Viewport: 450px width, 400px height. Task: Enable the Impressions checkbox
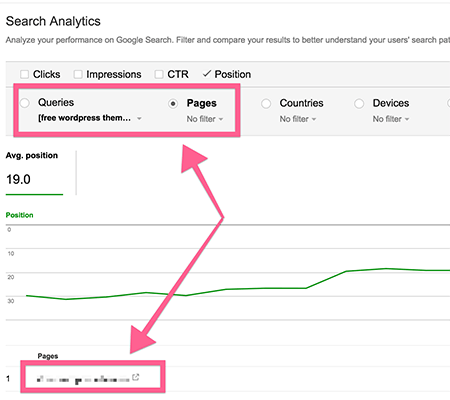point(78,74)
